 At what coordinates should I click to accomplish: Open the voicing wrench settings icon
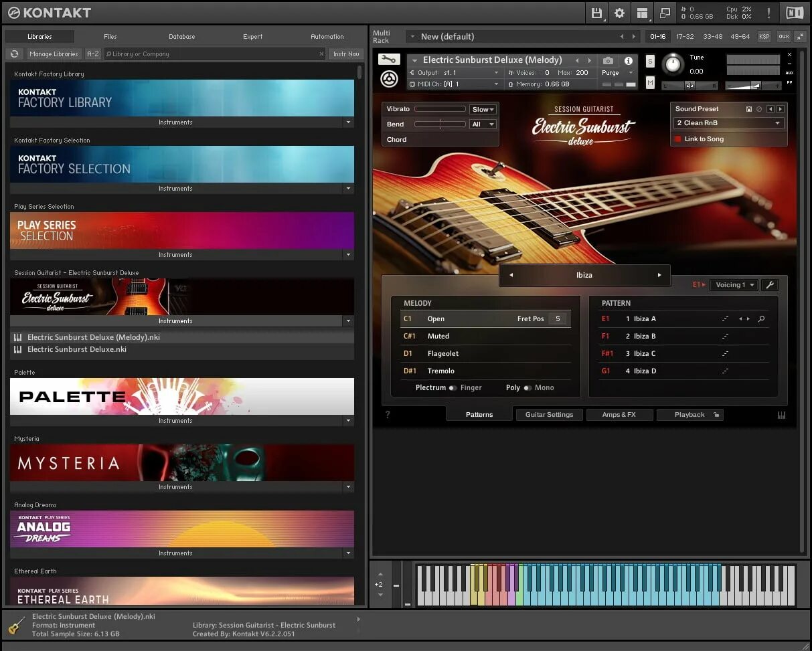(770, 285)
